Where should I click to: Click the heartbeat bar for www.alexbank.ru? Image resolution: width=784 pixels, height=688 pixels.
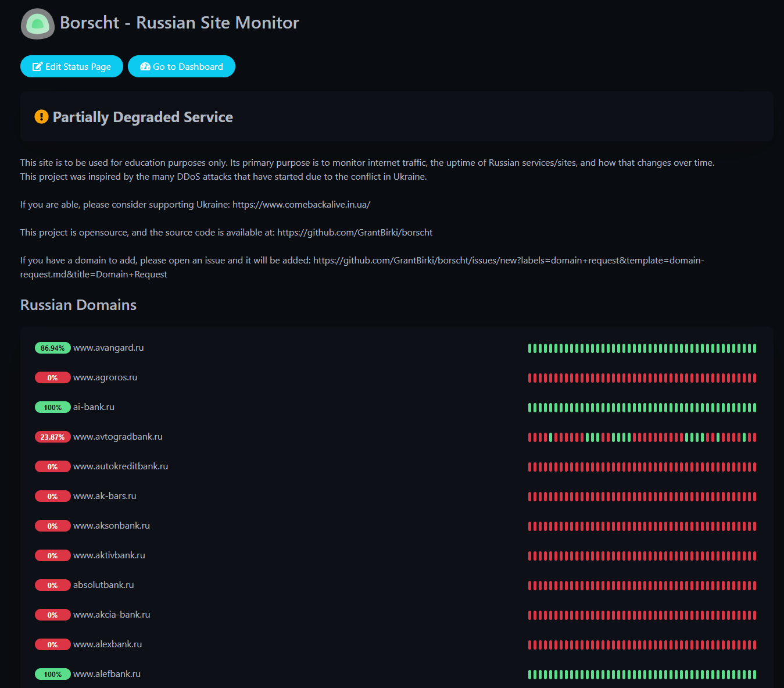click(642, 645)
